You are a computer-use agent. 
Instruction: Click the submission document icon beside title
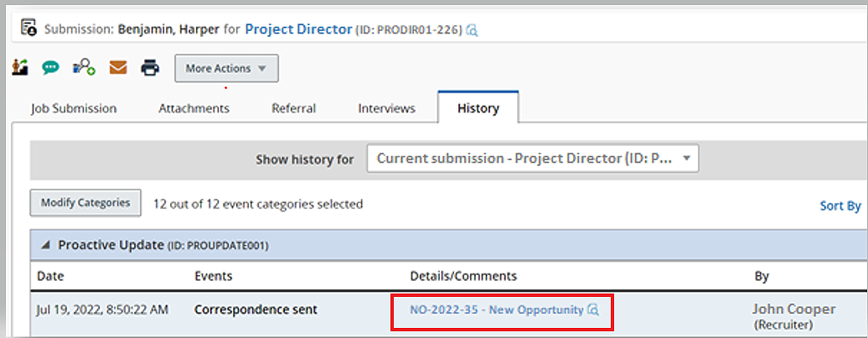[x=28, y=29]
